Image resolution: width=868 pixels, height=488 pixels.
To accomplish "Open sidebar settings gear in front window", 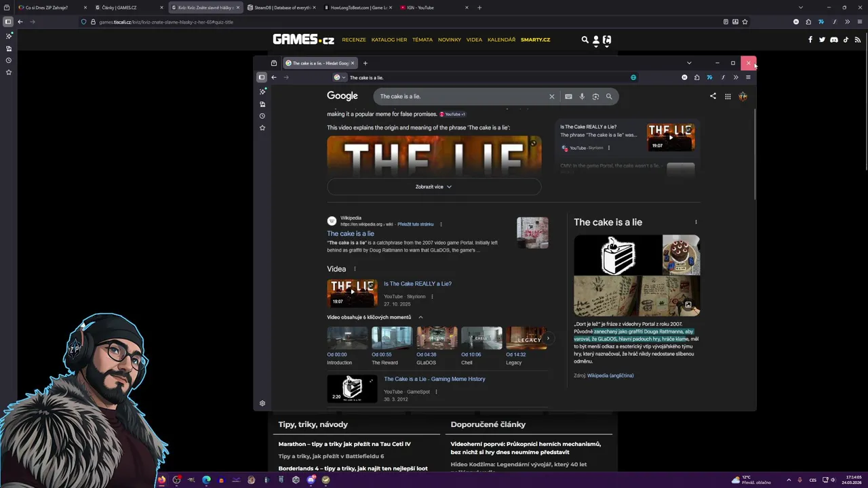I will tap(262, 403).
